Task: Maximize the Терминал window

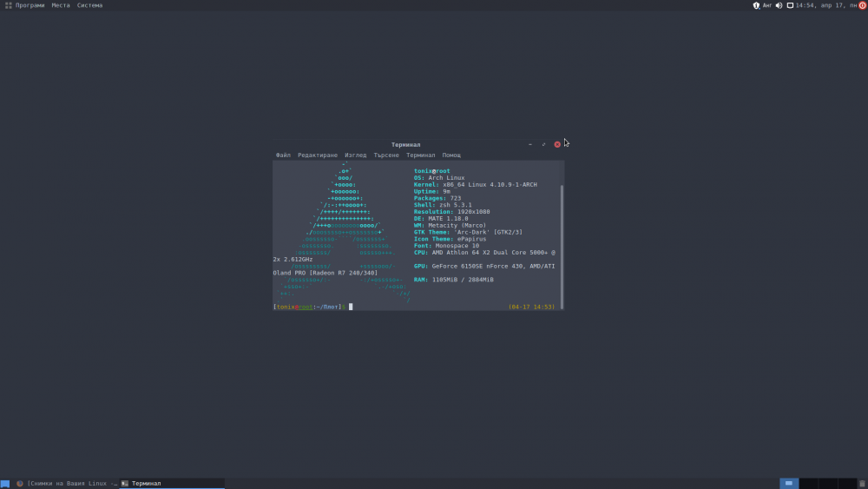Action: click(x=543, y=144)
